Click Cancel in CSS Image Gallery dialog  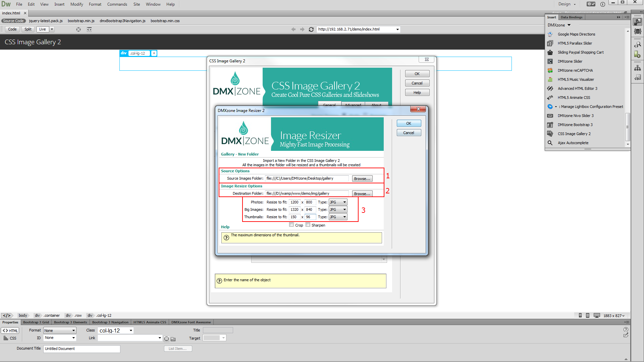click(x=417, y=83)
